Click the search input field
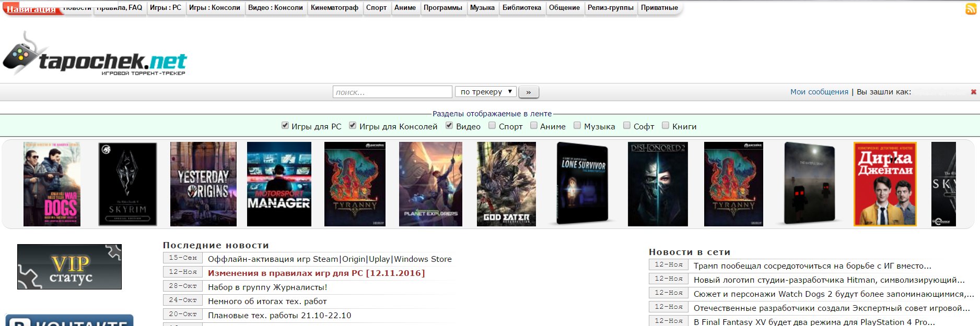This screenshot has width=980, height=326. click(392, 92)
